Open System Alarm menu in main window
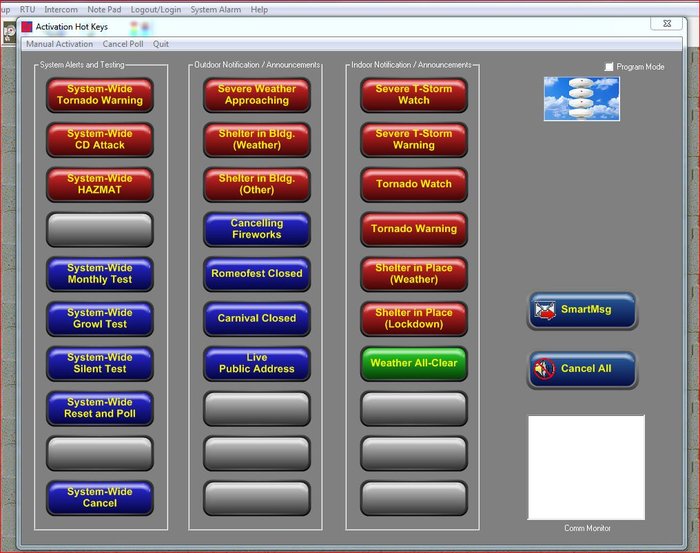The width and height of the screenshot is (700, 553). 216,9
